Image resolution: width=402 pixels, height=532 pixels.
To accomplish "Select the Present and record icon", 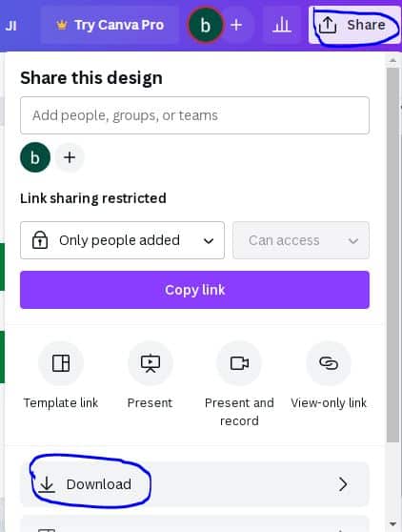I will point(239,363).
